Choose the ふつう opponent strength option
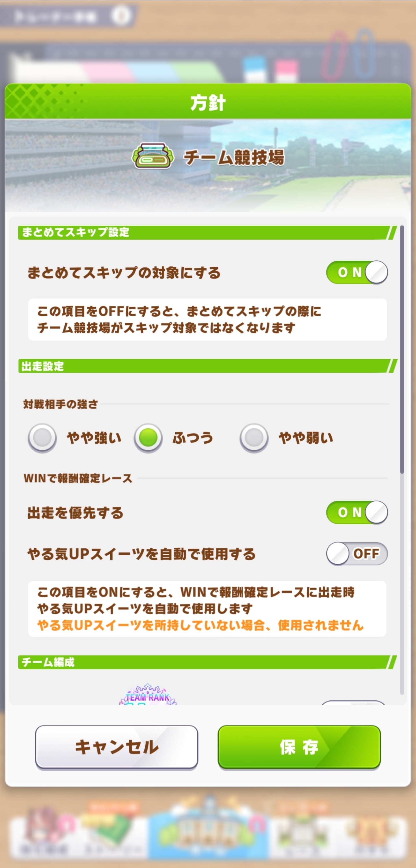Image resolution: width=416 pixels, height=868 pixels. 148,438
